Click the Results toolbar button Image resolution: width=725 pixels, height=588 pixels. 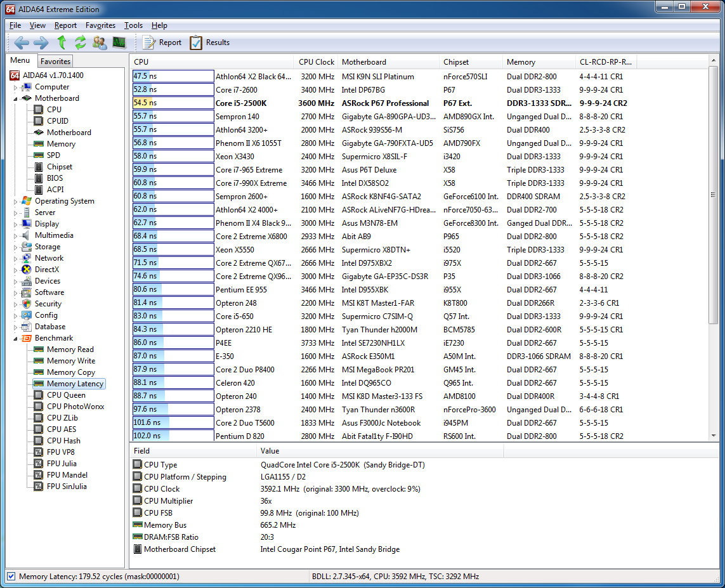coord(210,42)
